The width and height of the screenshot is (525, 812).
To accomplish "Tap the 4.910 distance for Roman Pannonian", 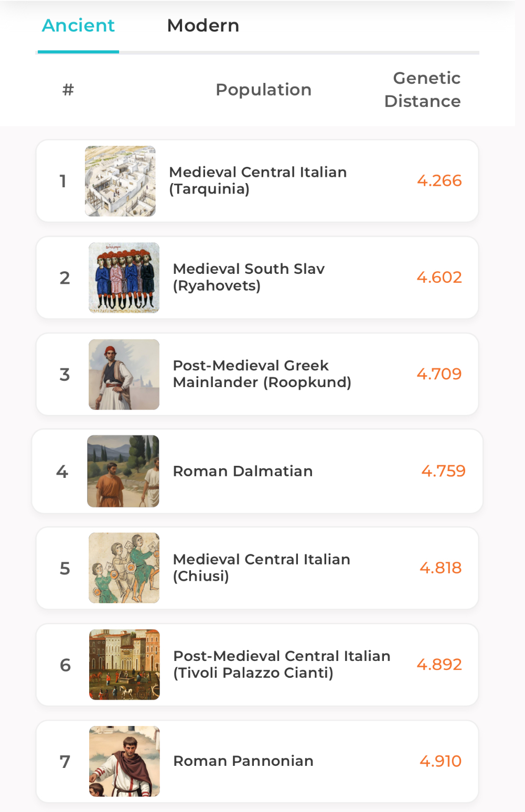I will click(440, 761).
